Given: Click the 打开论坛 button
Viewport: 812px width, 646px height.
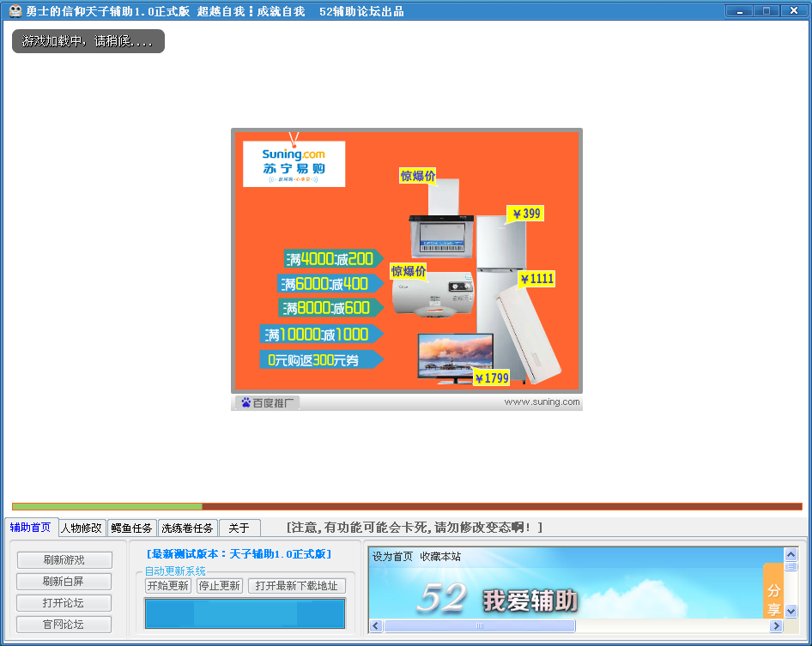Looking at the screenshot, I should (x=64, y=603).
